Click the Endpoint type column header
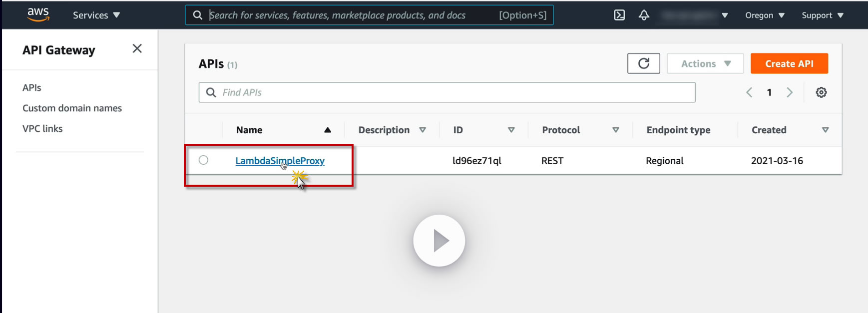 [x=678, y=130]
